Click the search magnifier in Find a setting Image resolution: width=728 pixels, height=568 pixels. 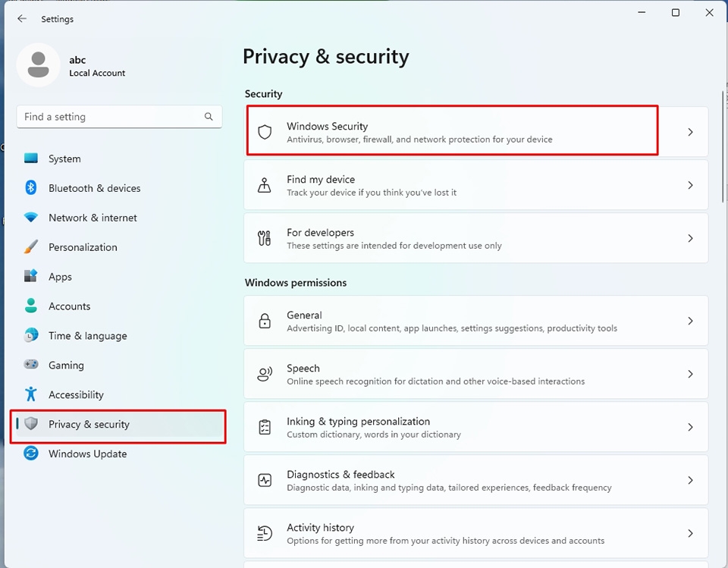[x=209, y=117]
